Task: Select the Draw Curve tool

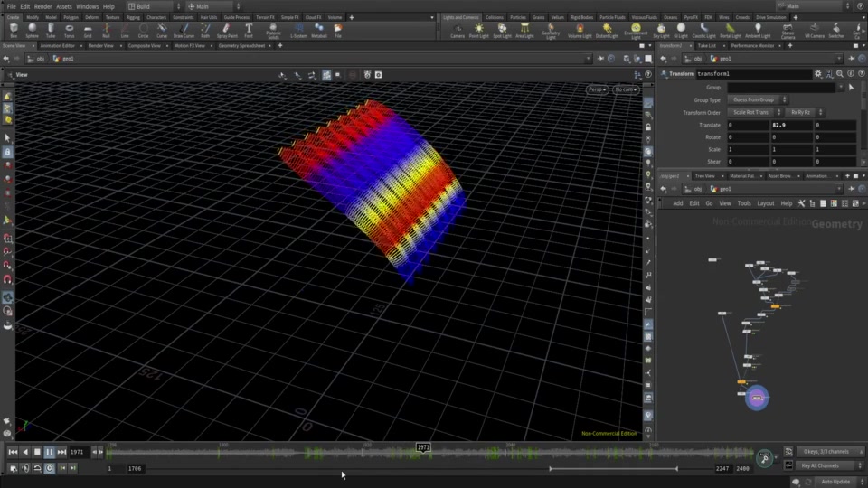Action: [184, 30]
